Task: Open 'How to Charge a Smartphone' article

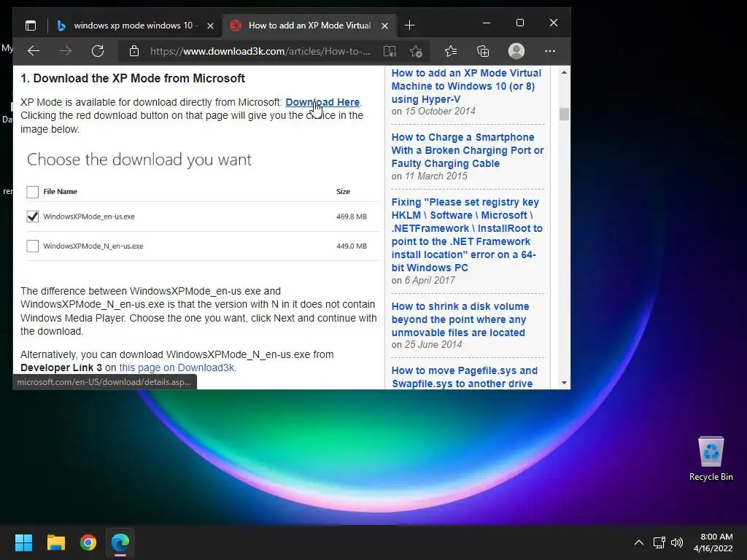Action: pos(468,150)
